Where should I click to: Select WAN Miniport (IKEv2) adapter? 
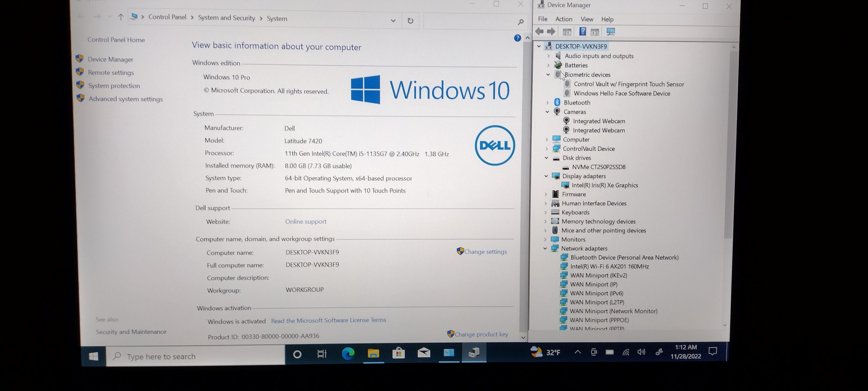click(x=598, y=275)
